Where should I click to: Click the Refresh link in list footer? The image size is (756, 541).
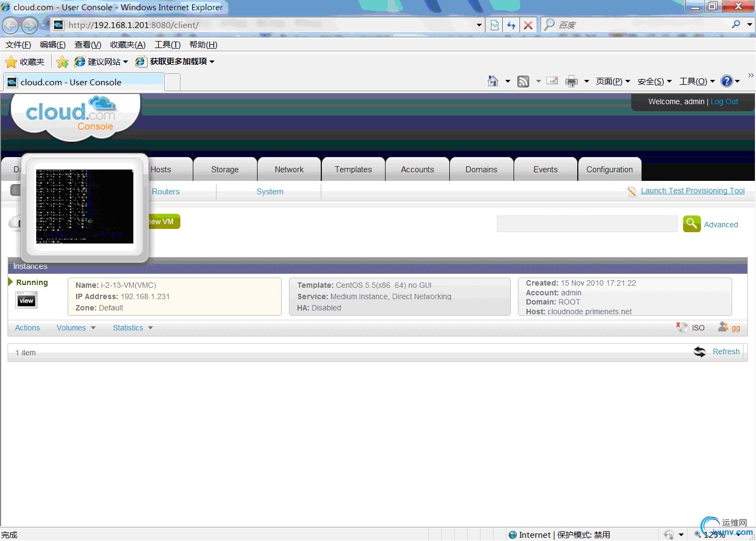(x=726, y=351)
